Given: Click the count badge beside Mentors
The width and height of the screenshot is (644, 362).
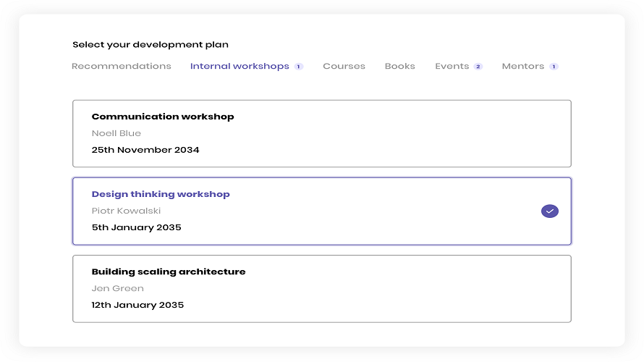Looking at the screenshot, I should (554, 67).
